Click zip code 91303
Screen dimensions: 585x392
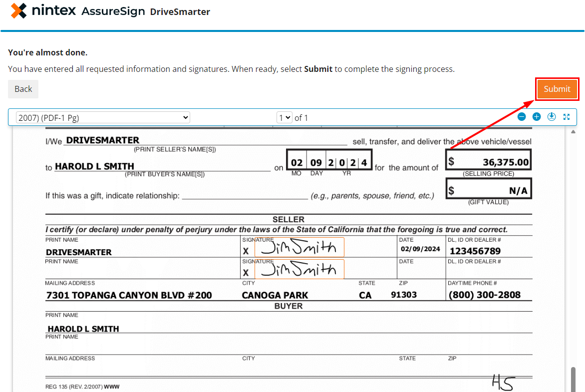tap(404, 295)
